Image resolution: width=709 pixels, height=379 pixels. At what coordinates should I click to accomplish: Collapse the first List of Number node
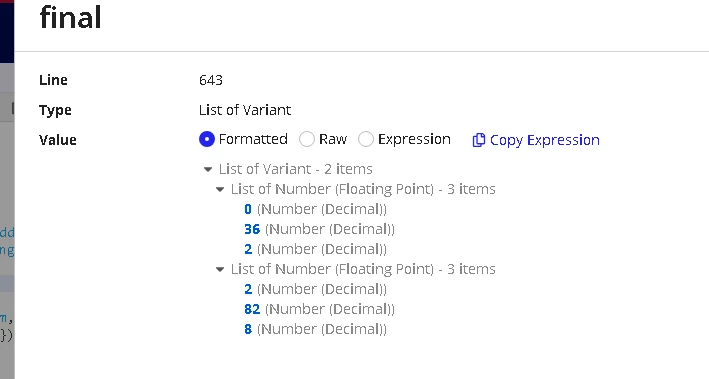pos(220,190)
